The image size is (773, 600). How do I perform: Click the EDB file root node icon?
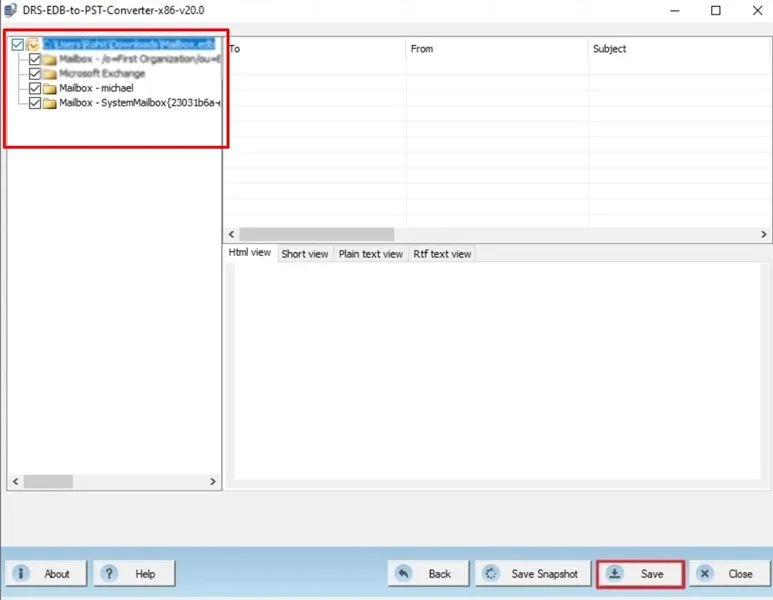click(33, 45)
